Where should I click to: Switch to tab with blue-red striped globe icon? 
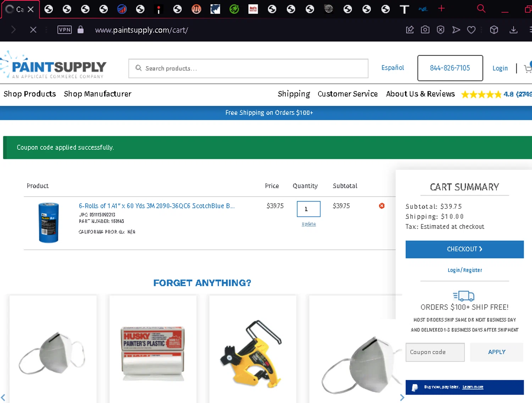122,9
